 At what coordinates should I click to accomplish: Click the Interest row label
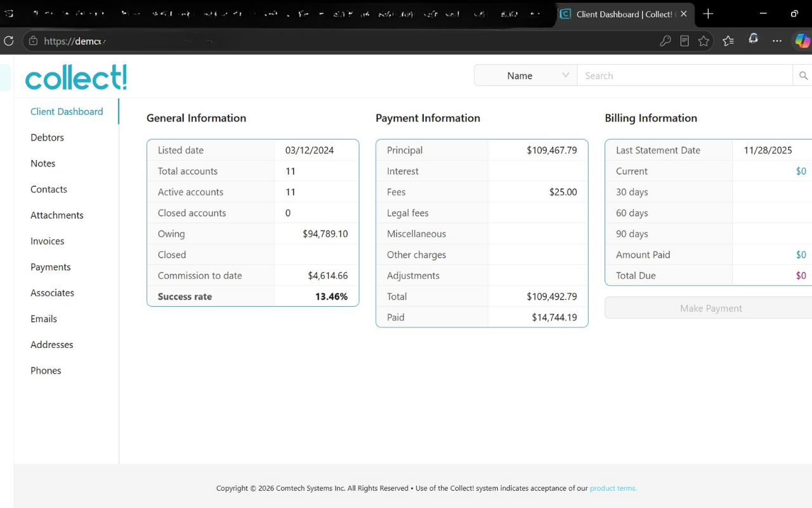pos(403,171)
